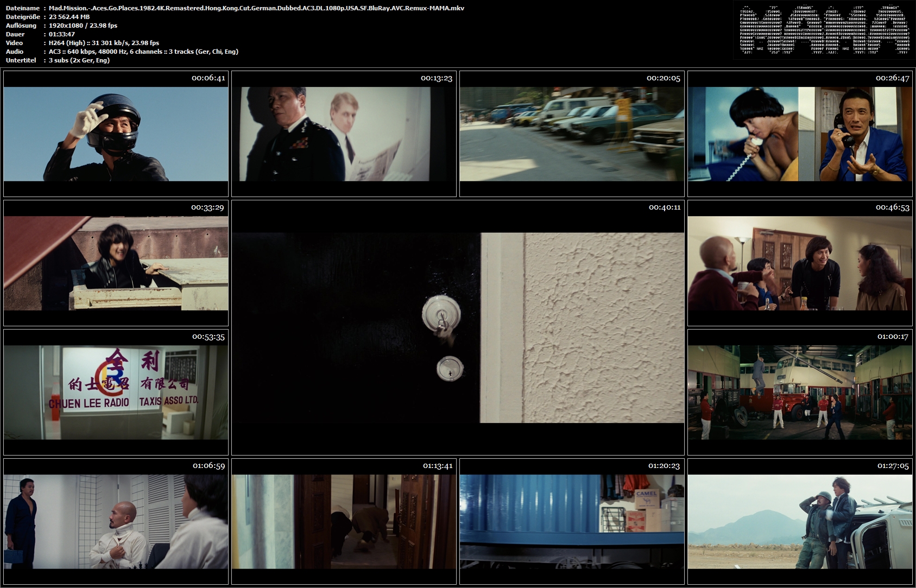Screen dimensions: 916x588
Task: Open the thumbnail at 00:06:41
Action: [116, 134]
